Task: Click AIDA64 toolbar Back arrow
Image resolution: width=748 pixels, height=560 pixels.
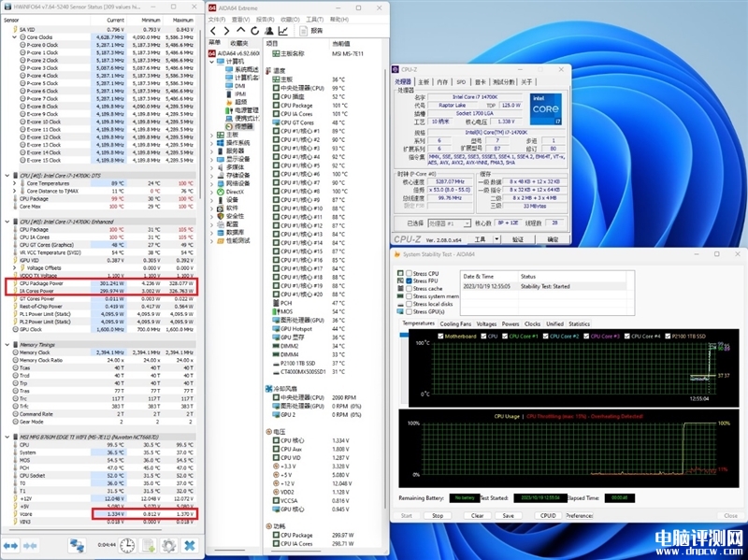Action: coord(213,31)
